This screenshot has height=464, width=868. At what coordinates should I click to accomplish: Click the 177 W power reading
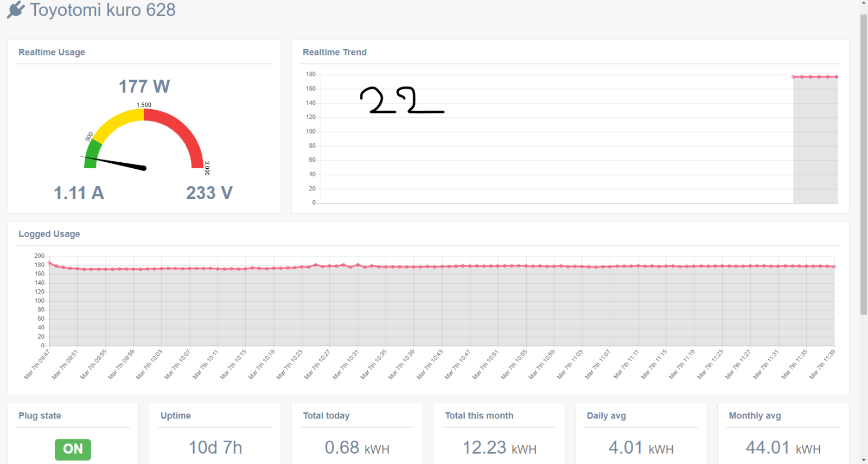pyautogui.click(x=144, y=86)
